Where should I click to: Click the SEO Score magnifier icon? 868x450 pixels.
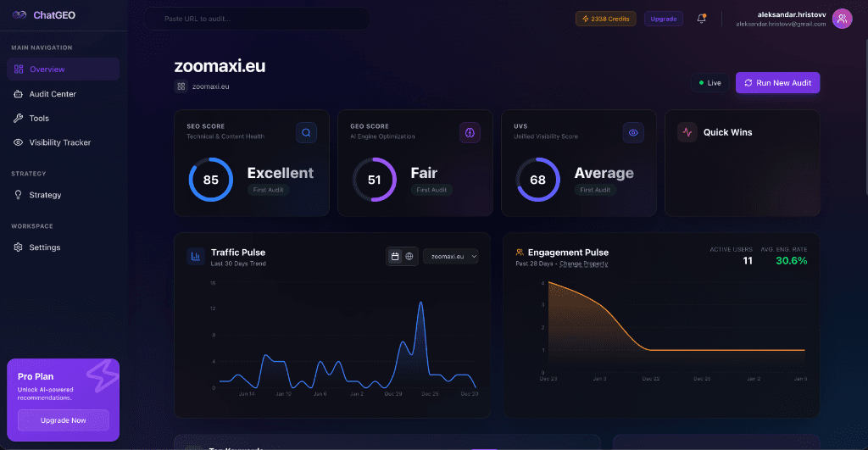[x=306, y=132]
